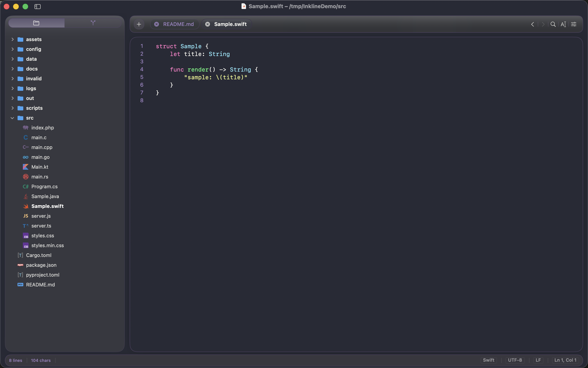Viewport: 588px width, 368px height.
Task: Open editor settings sliders icon
Action: [574, 24]
